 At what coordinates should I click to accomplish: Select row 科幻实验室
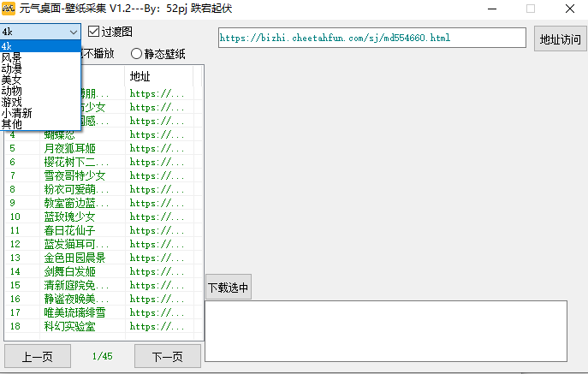104,326
